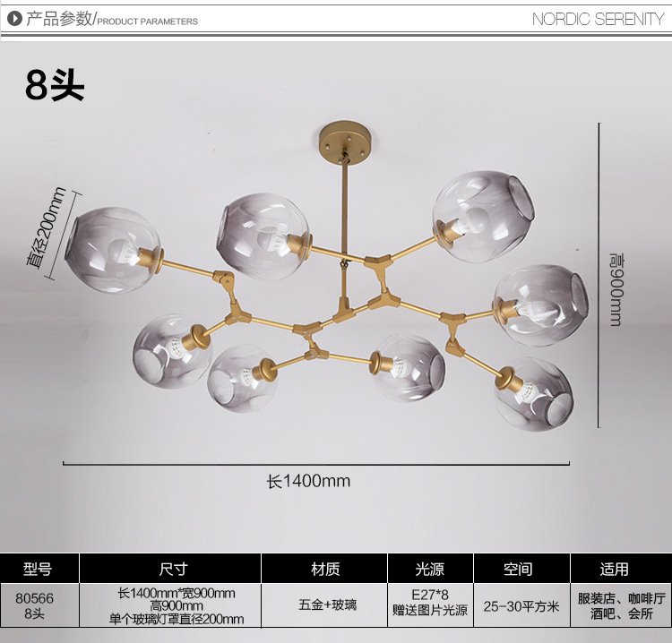
Task: Click the 尺寸 table header
Action: pos(170,569)
